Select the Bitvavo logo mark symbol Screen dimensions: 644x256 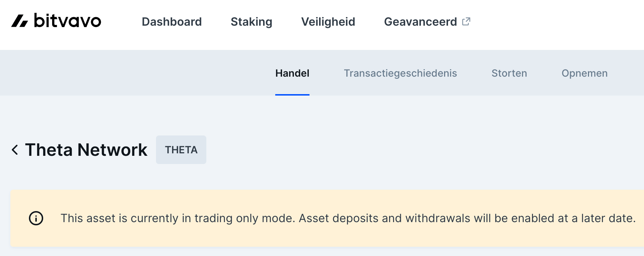[20, 21]
